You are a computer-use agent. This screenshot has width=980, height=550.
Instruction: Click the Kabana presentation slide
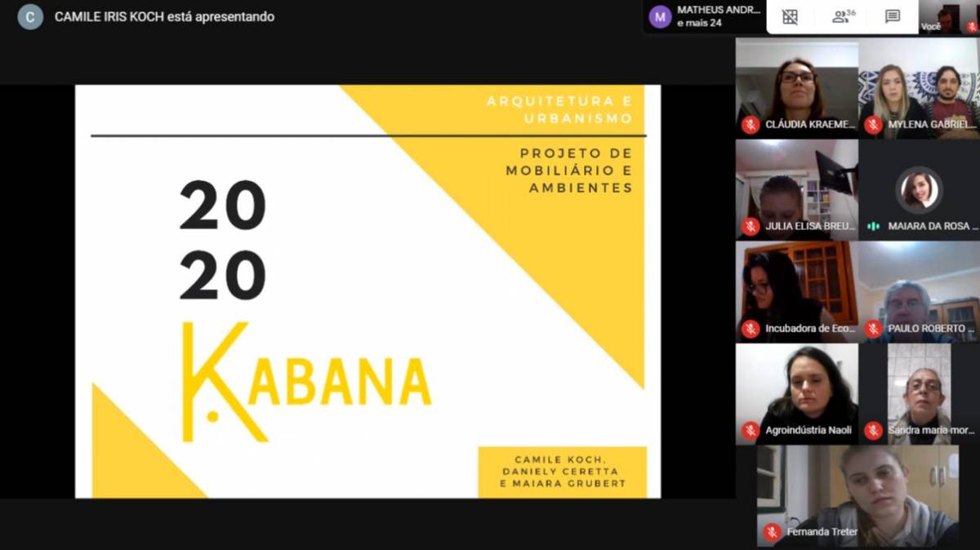[367, 291]
